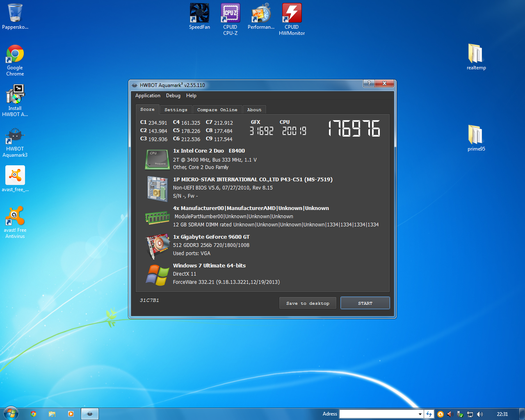Click the 12 GB SDRAM DIMM line
525x420 pixels.
(x=276, y=225)
